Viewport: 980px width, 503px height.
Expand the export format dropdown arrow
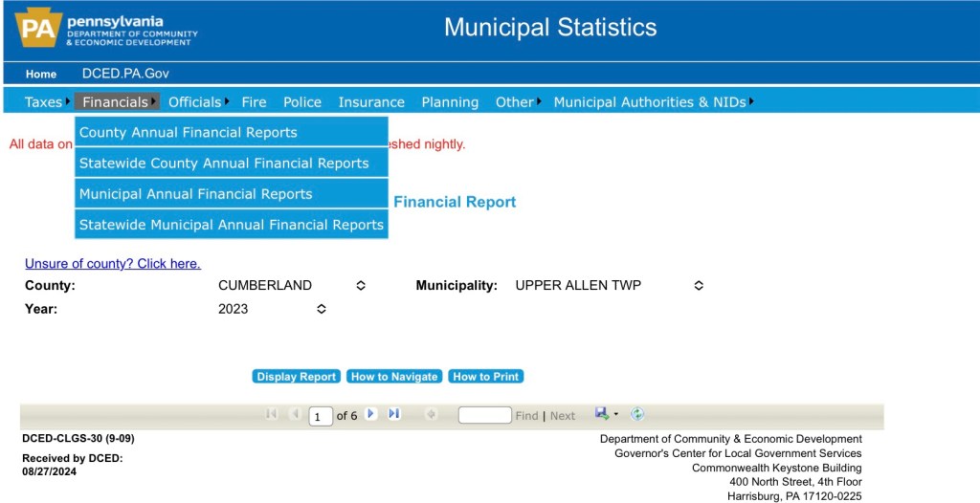click(x=616, y=414)
